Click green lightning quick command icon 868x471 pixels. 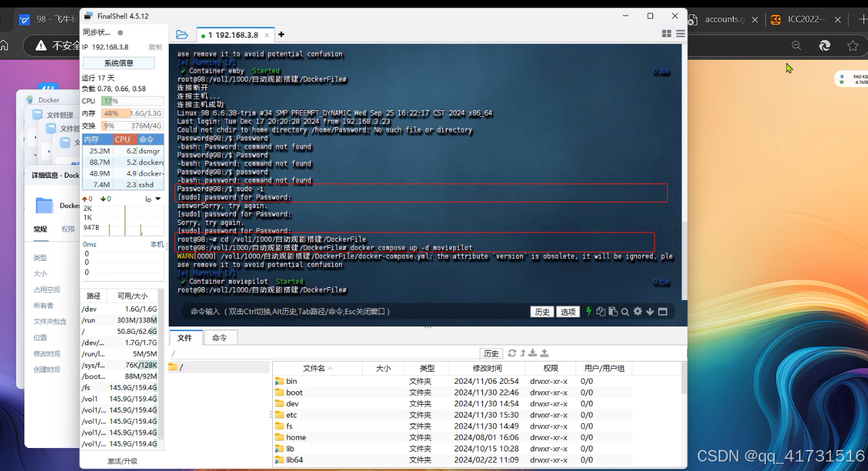coord(588,312)
